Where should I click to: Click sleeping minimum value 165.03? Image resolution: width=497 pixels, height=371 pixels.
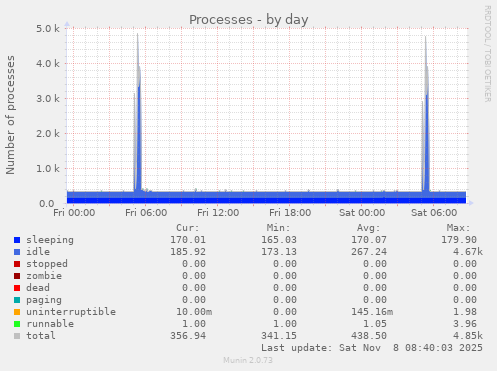tap(279, 240)
